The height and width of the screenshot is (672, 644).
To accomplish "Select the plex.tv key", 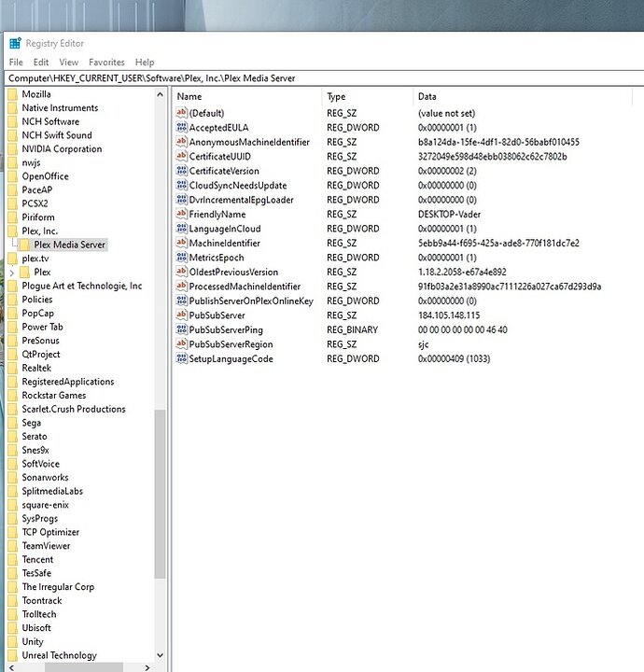I will pyautogui.click(x=35, y=259).
